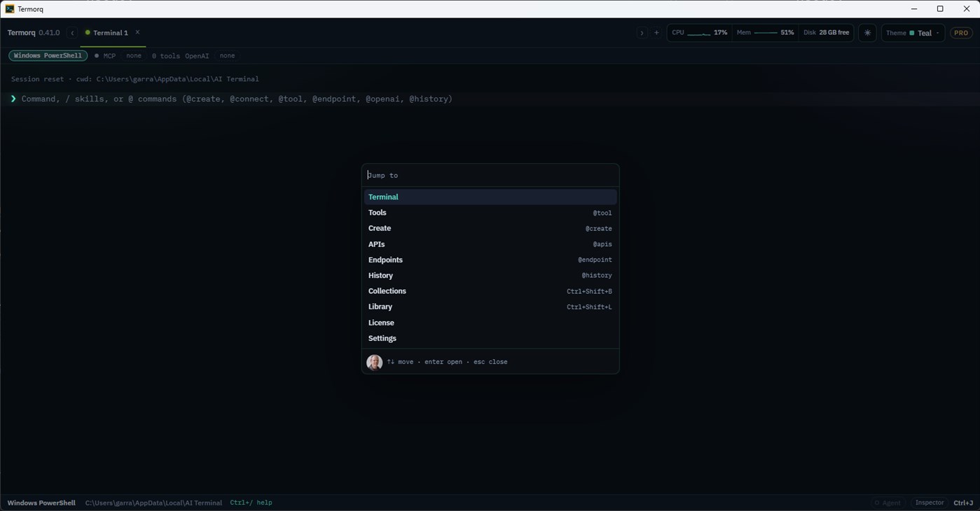Select Tools in the jump list

coord(490,213)
